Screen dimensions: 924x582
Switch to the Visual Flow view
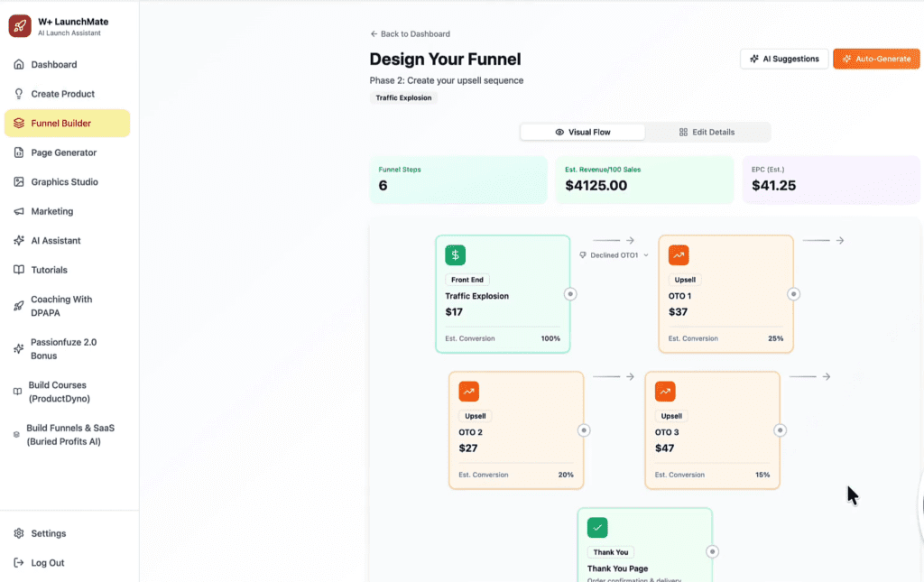(583, 132)
